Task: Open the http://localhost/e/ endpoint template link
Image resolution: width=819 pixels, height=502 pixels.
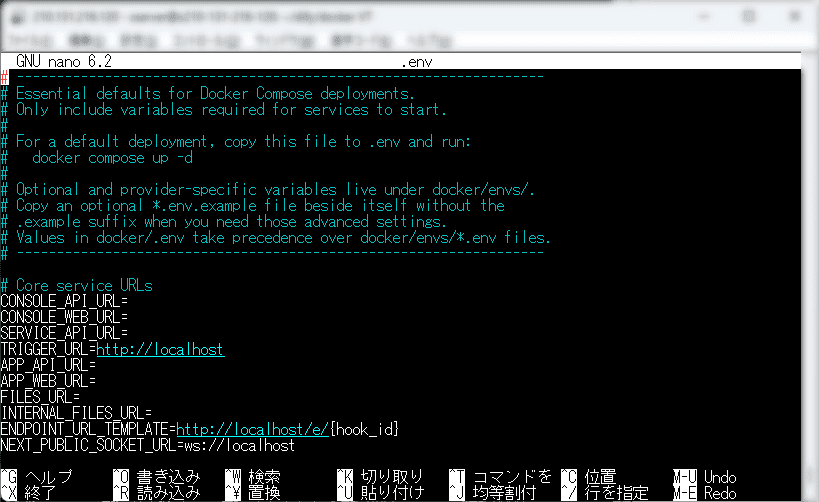Action: [252, 429]
